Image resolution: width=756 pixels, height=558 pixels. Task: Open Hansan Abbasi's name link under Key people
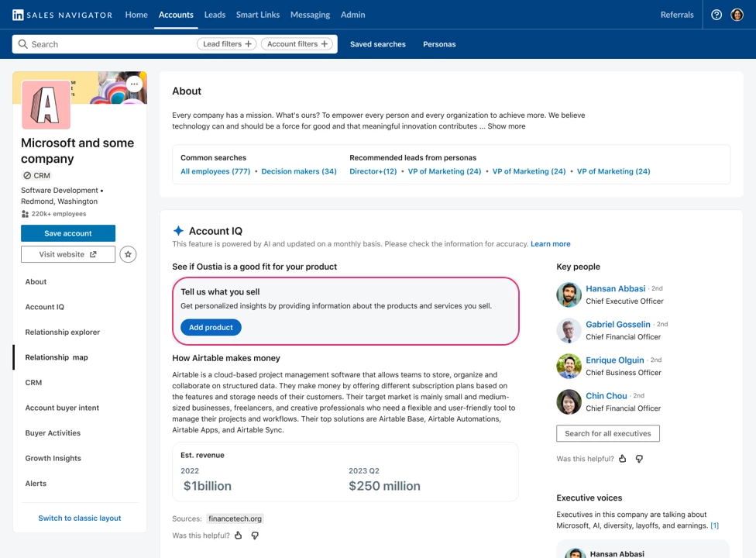[x=616, y=288]
